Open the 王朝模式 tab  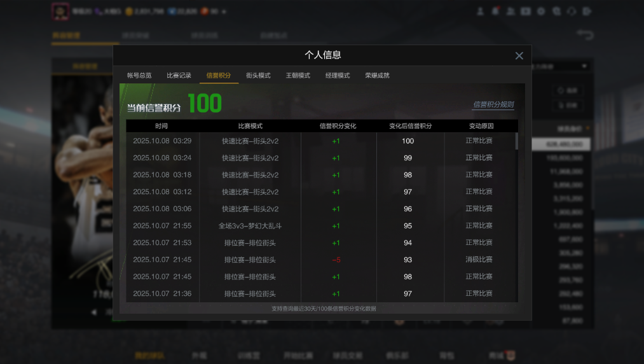pyautogui.click(x=298, y=76)
